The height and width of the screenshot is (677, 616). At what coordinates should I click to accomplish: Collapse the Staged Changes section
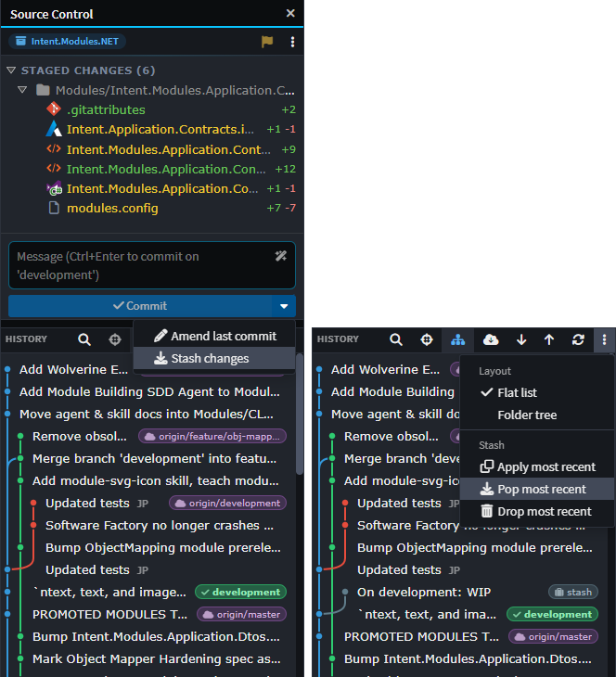(x=11, y=70)
